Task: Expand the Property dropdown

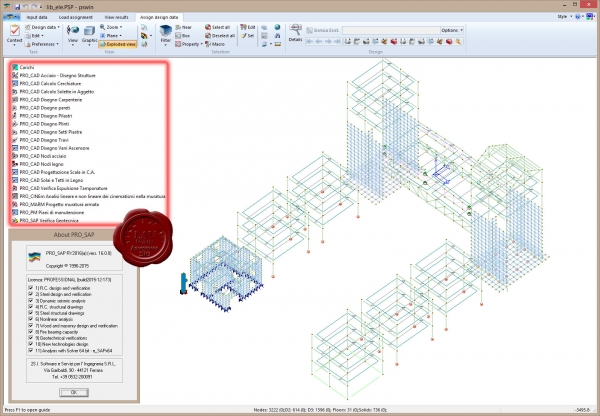Action: (x=189, y=44)
